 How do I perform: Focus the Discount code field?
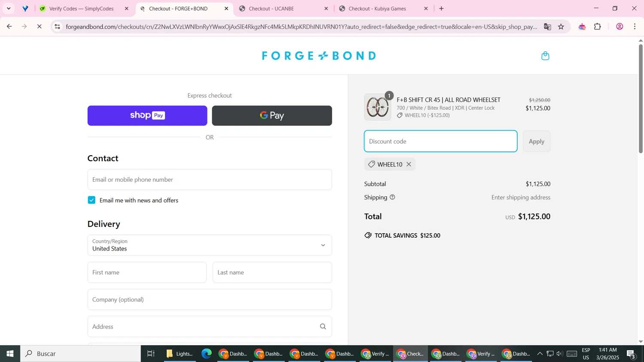pyautogui.click(x=440, y=142)
